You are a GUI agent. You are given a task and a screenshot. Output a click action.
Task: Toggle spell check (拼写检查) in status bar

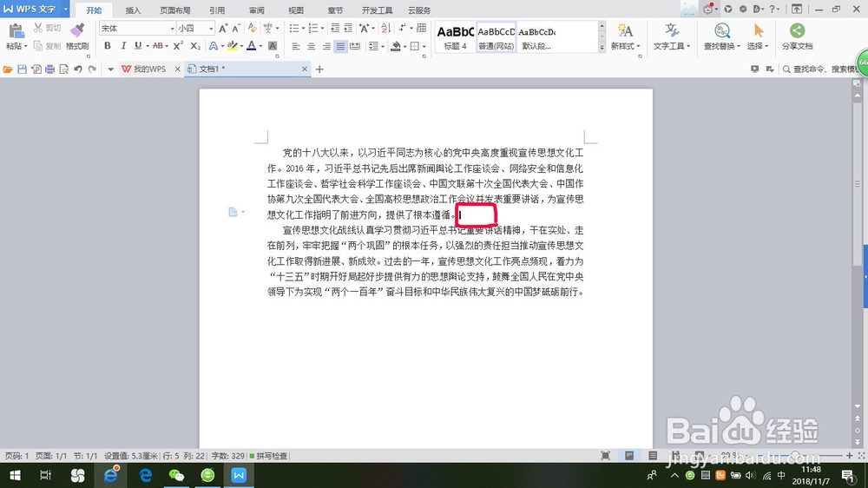tap(268, 456)
